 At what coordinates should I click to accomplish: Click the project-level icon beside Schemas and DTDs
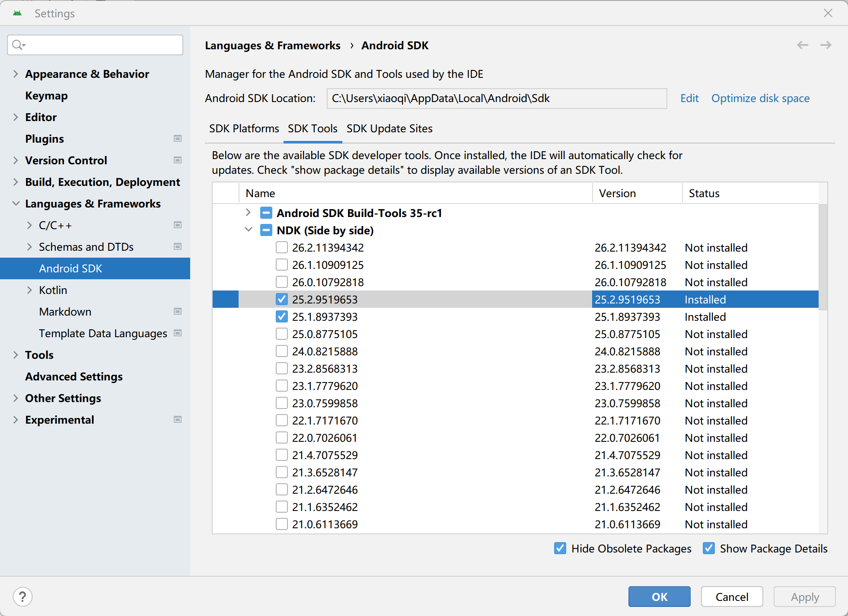coord(177,247)
